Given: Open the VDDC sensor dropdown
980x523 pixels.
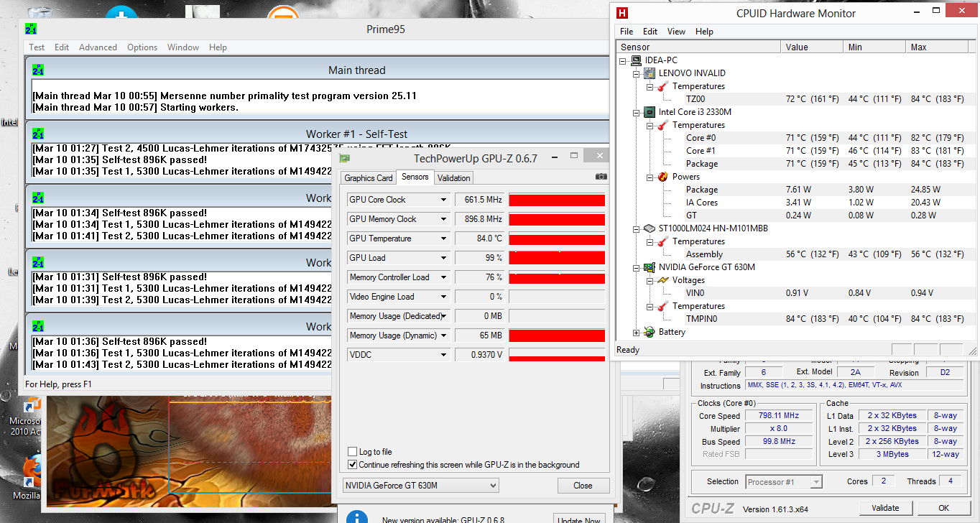Looking at the screenshot, I should pos(444,355).
